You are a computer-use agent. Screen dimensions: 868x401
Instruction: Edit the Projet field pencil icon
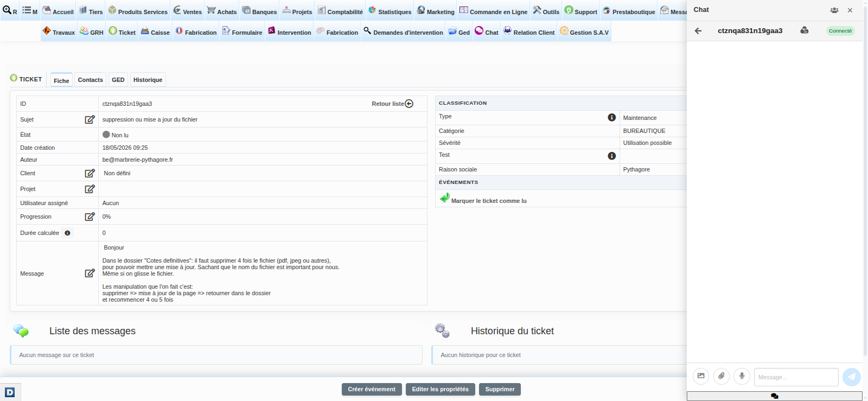[x=90, y=189]
